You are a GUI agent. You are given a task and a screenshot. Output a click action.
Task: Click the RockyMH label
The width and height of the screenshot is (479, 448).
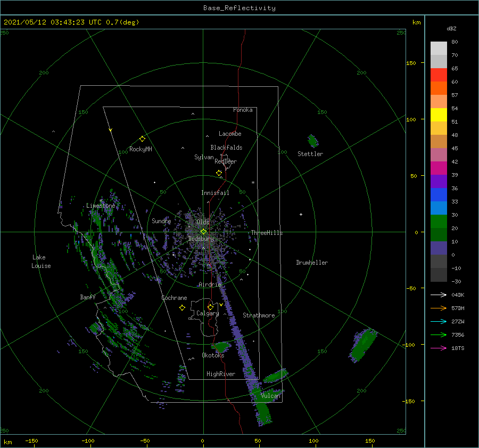pyautogui.click(x=141, y=149)
